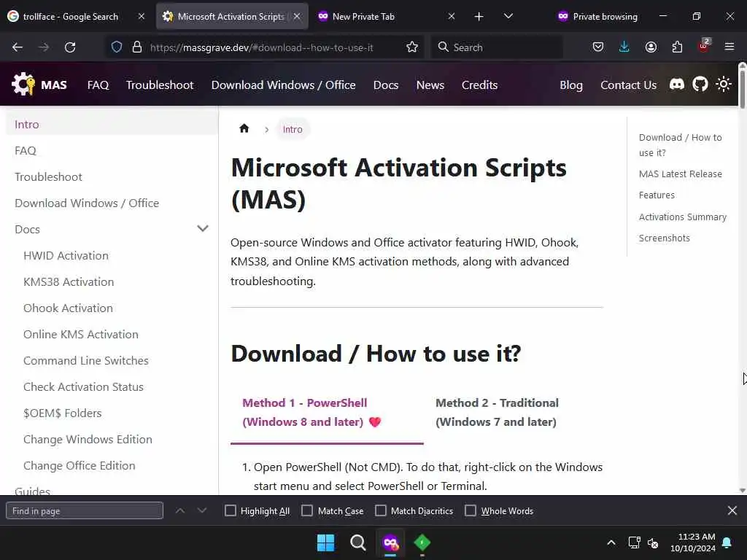Open taskbar Search magnifier icon
747x560 pixels.
pyautogui.click(x=357, y=542)
